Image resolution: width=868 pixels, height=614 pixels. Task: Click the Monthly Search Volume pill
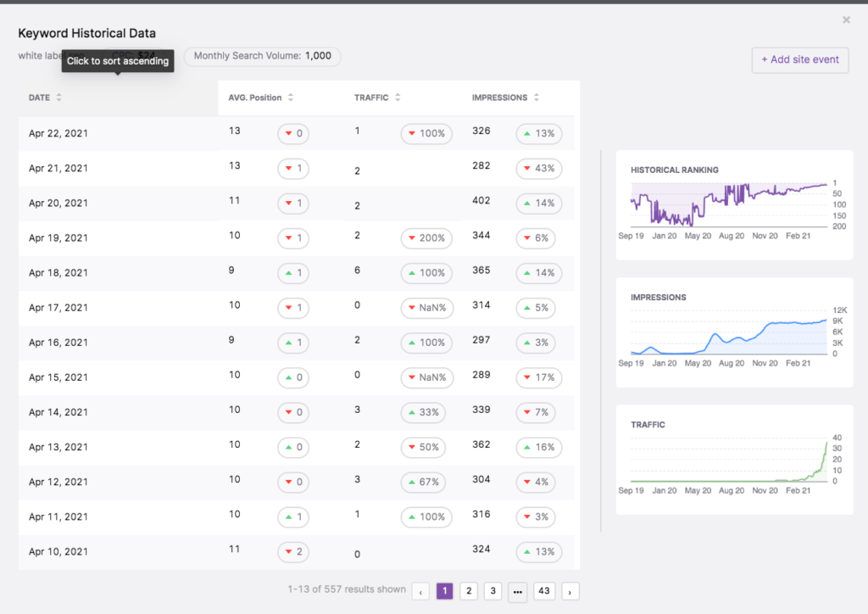point(263,56)
